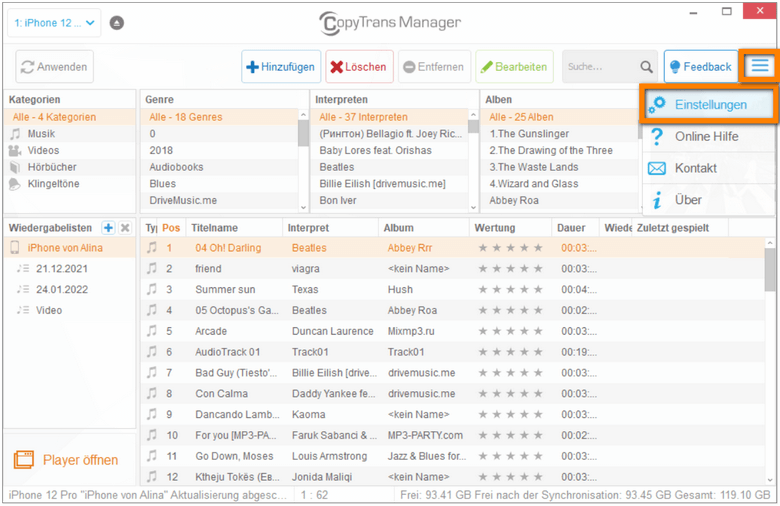Select album 3.The Waste Lands
Viewport: 780px width, 506px height.
[559, 167]
